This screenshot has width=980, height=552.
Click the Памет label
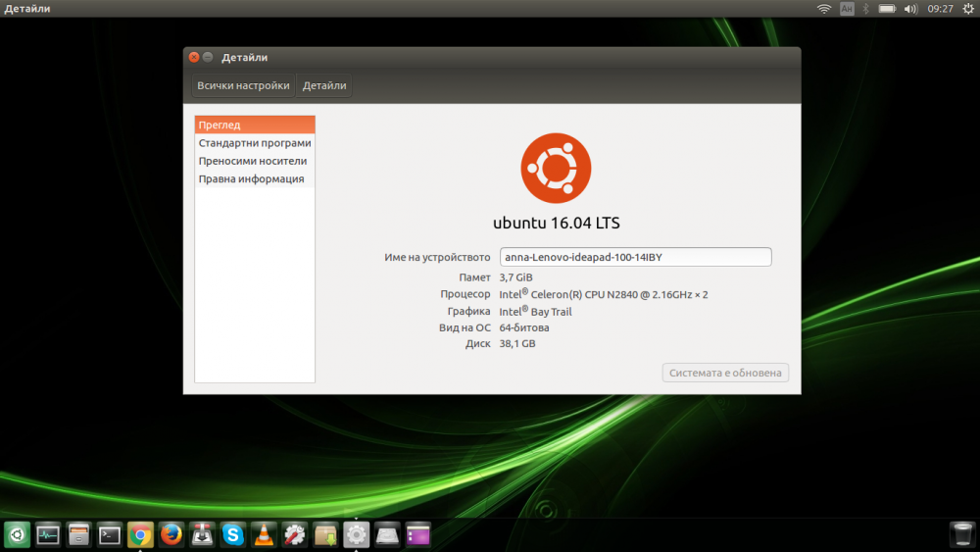(474, 277)
